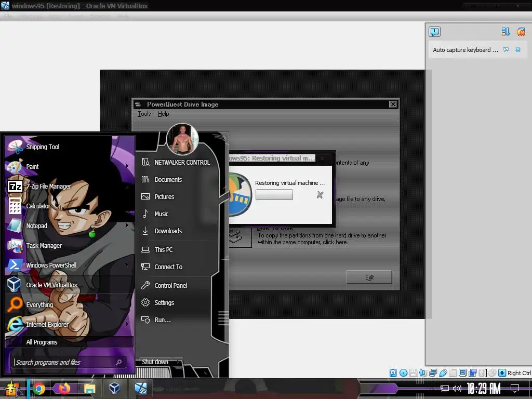Click USB devices status icon
The height and width of the screenshot is (399, 532).
(x=443, y=373)
